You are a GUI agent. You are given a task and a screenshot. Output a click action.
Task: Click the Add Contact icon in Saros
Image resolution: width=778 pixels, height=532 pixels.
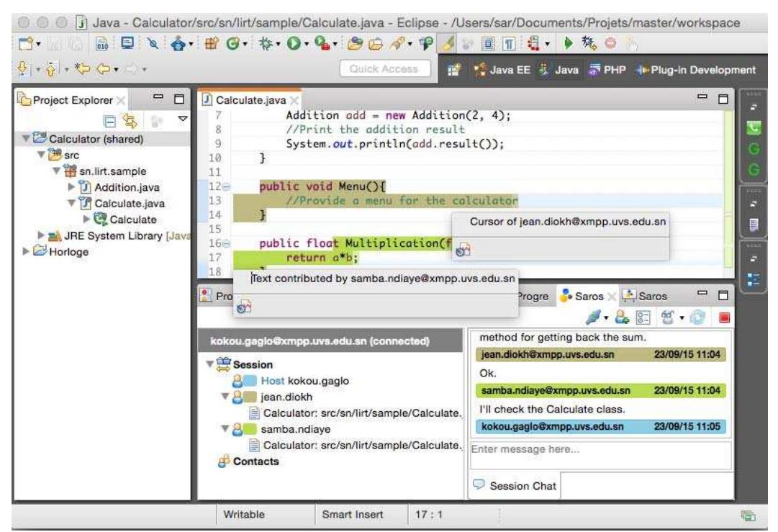(x=622, y=317)
